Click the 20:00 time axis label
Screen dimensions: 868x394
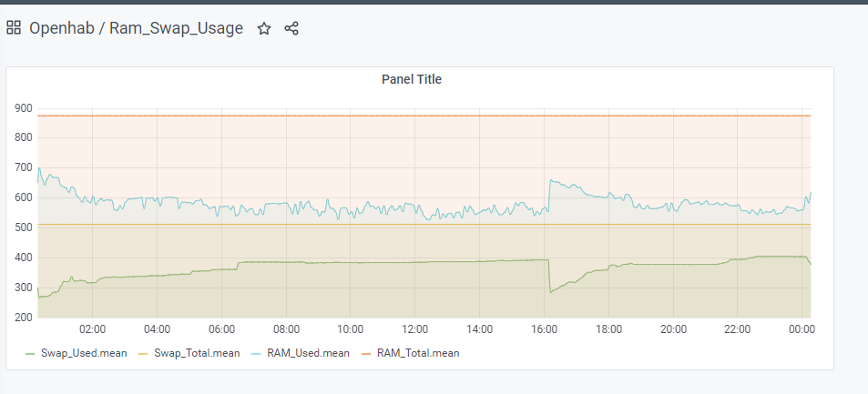pyautogui.click(x=673, y=329)
